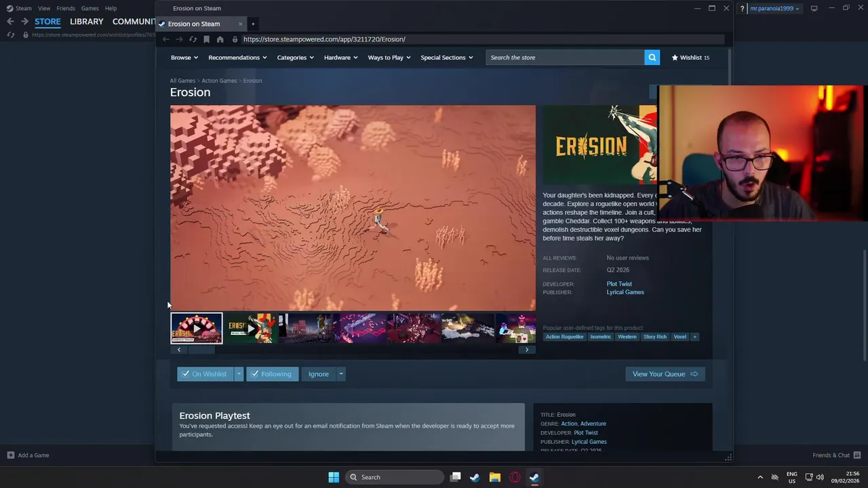Switch to the LIBRARY tab
The width and height of the screenshot is (868, 488).
[x=87, y=22]
